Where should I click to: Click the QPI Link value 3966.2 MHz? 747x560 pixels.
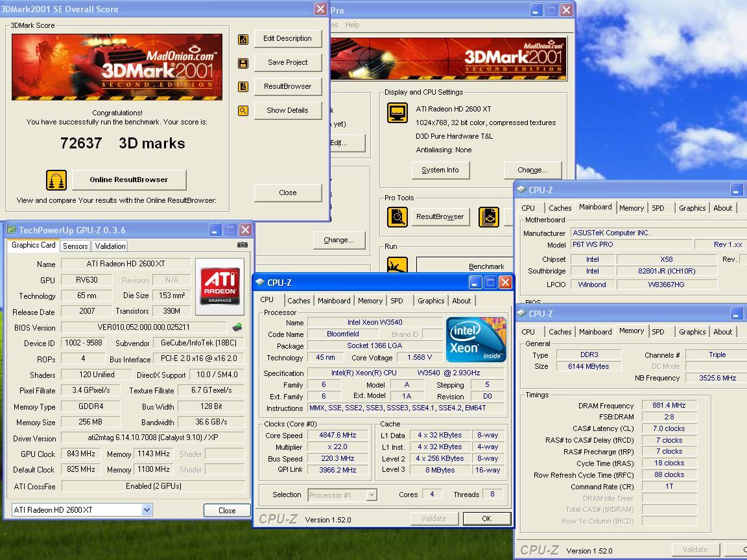click(338, 470)
